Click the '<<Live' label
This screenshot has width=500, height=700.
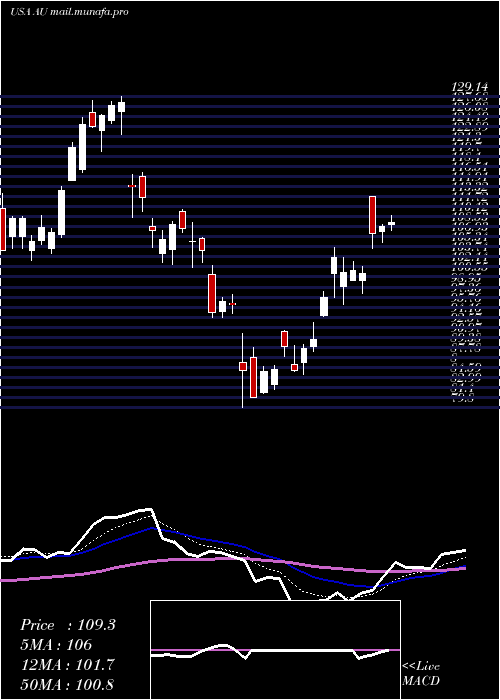point(421,667)
